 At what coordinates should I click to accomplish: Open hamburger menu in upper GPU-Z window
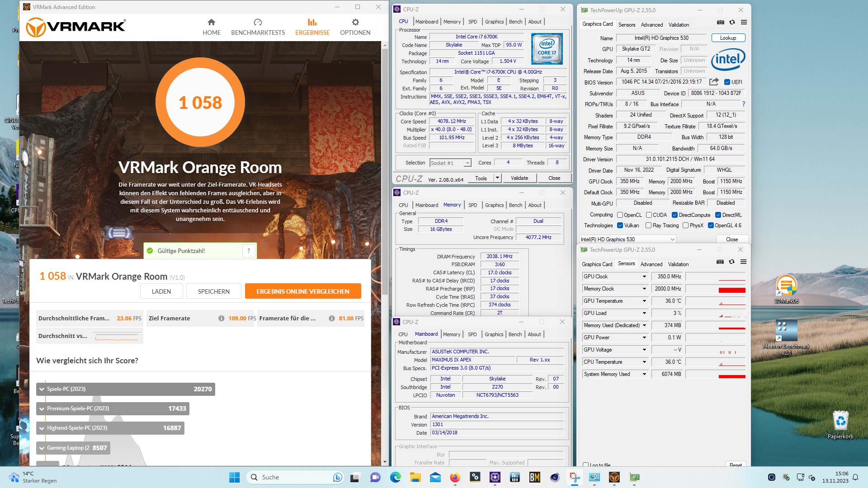click(x=744, y=23)
